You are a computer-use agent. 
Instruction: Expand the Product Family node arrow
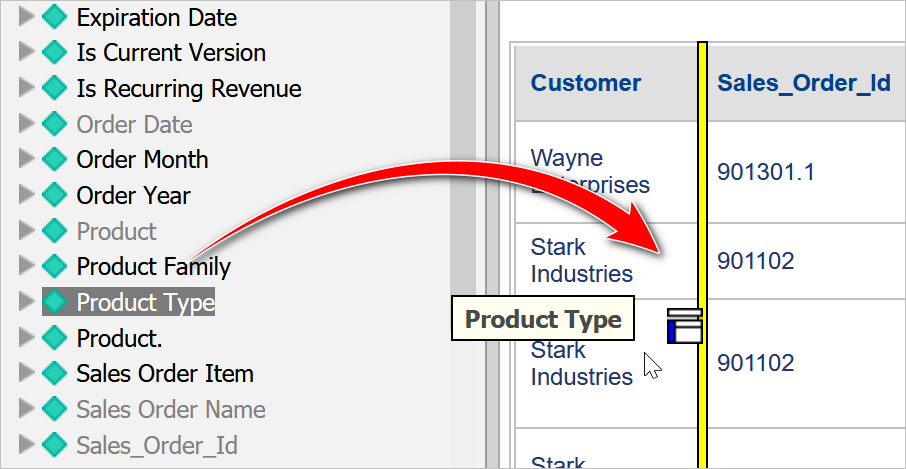[26, 267]
